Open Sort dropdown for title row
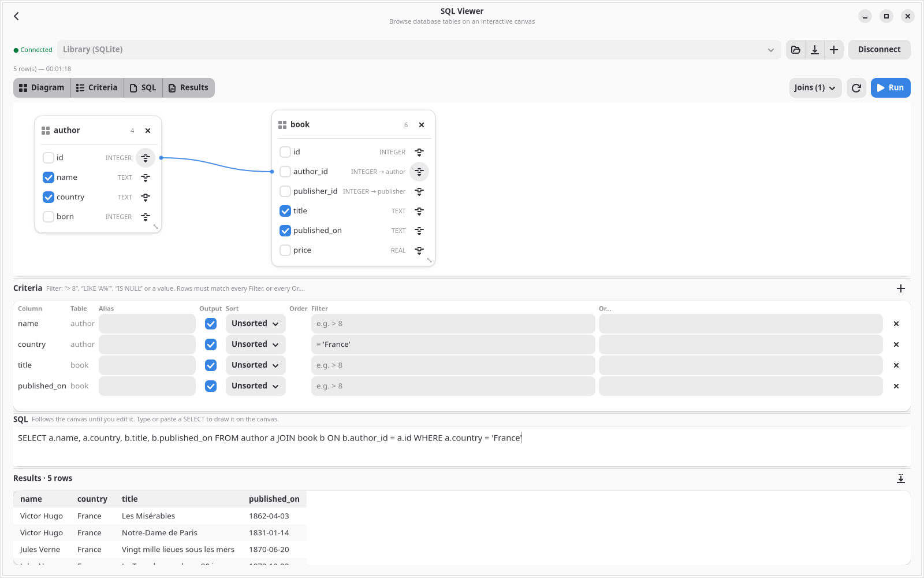924x578 pixels. click(255, 365)
